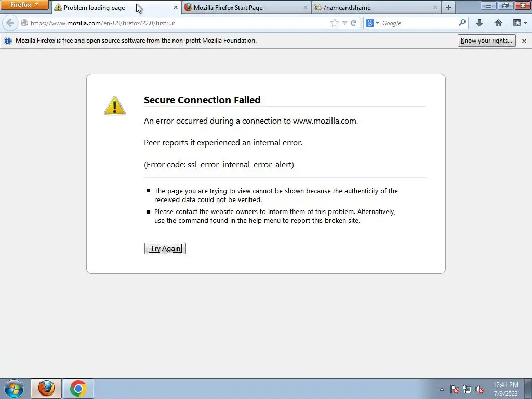This screenshot has height=399, width=532.
Task: Click the yellow warning triangle icon
Action: click(115, 105)
